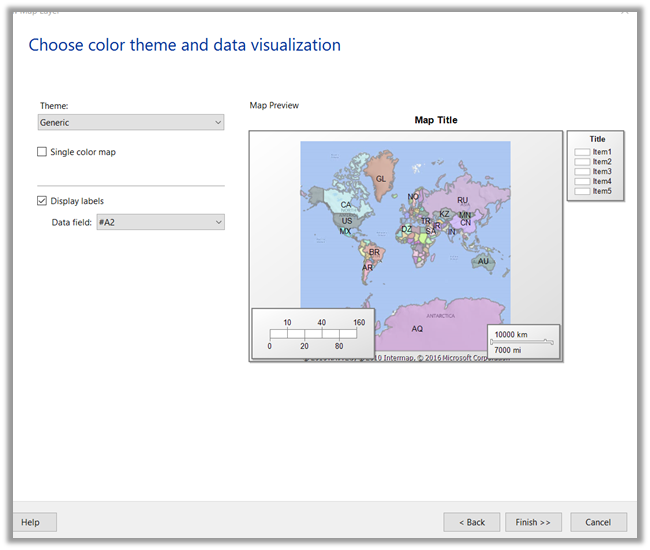
Task: Expand the Data field dropdown showing #A2
Action: click(160, 222)
